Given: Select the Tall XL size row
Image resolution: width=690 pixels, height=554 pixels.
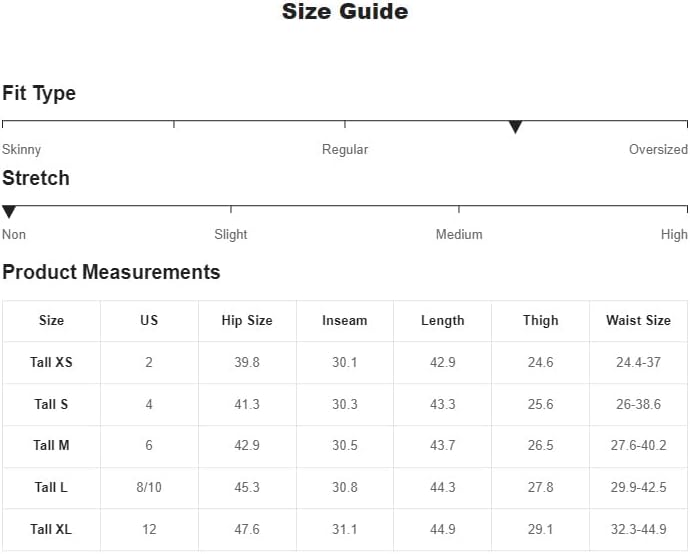Looking at the screenshot, I should click(51, 530).
